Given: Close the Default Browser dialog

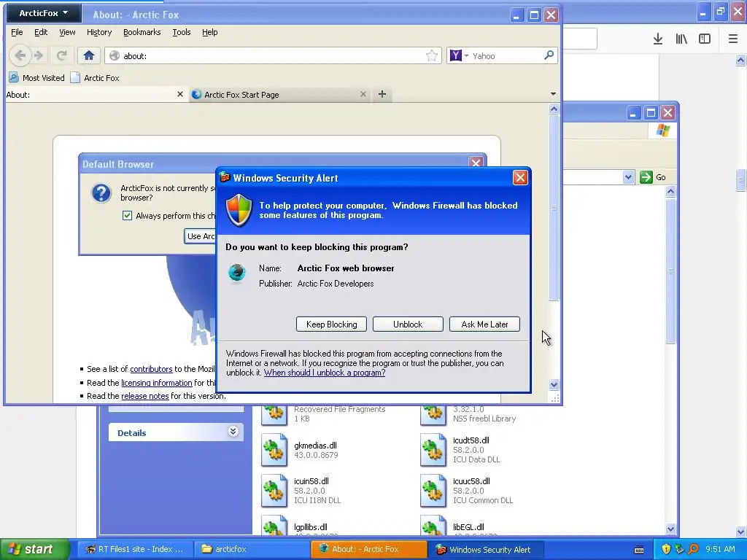Looking at the screenshot, I should (476, 163).
